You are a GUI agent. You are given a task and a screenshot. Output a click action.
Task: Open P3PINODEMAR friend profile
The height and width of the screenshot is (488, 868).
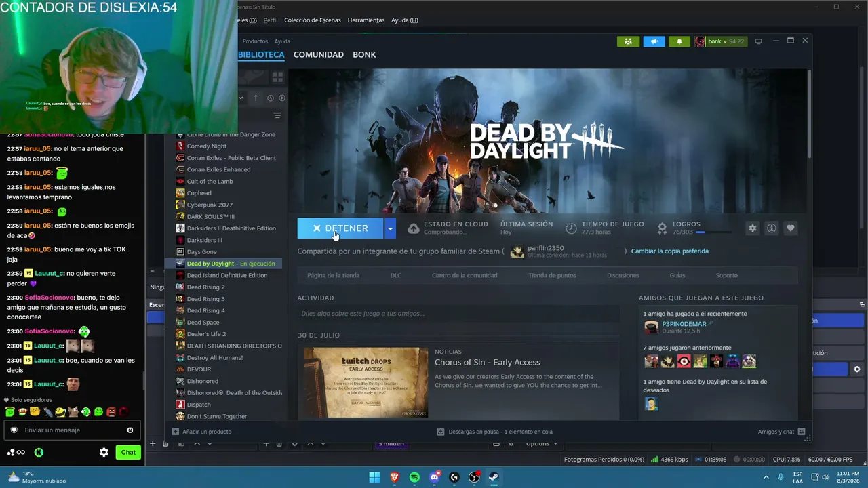tap(684, 324)
